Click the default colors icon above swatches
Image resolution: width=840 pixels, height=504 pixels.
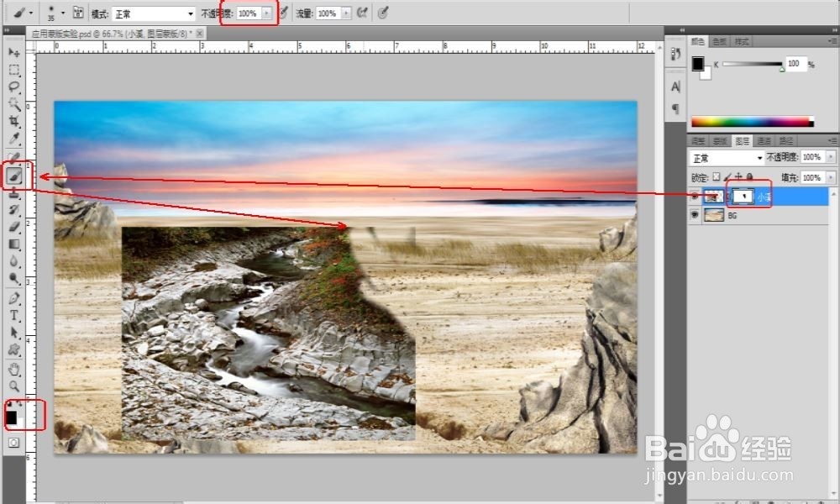coord(8,402)
